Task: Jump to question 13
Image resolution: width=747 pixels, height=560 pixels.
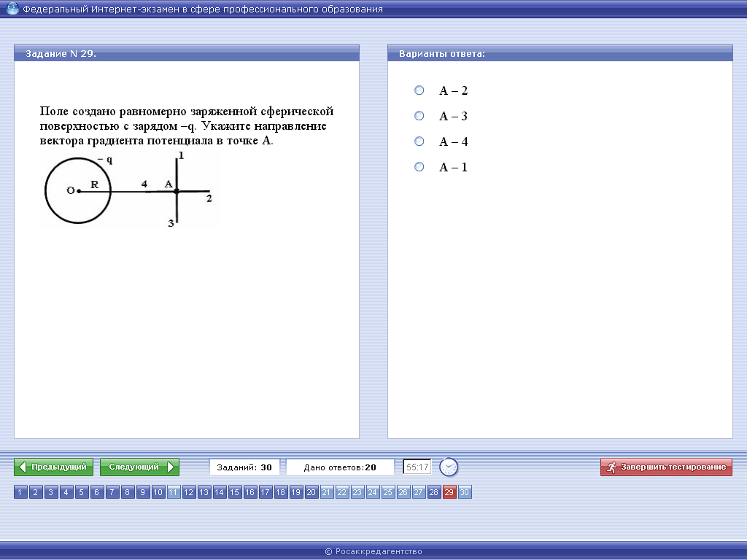Action: (204, 492)
